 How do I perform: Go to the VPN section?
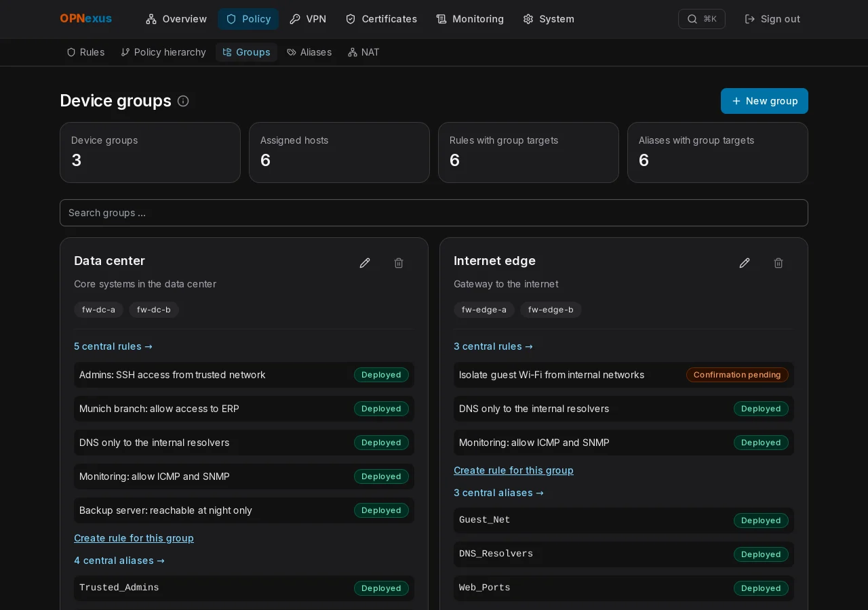(308, 19)
